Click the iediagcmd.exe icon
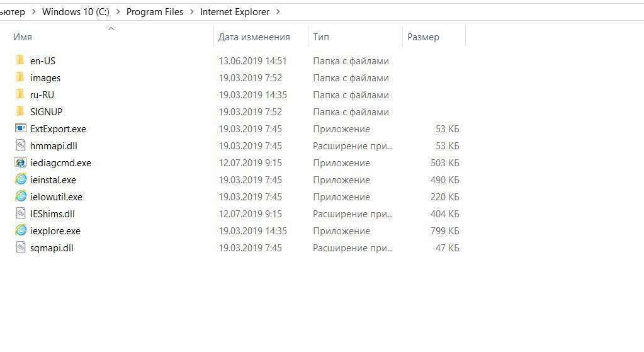The image size is (644, 352). 21,162
